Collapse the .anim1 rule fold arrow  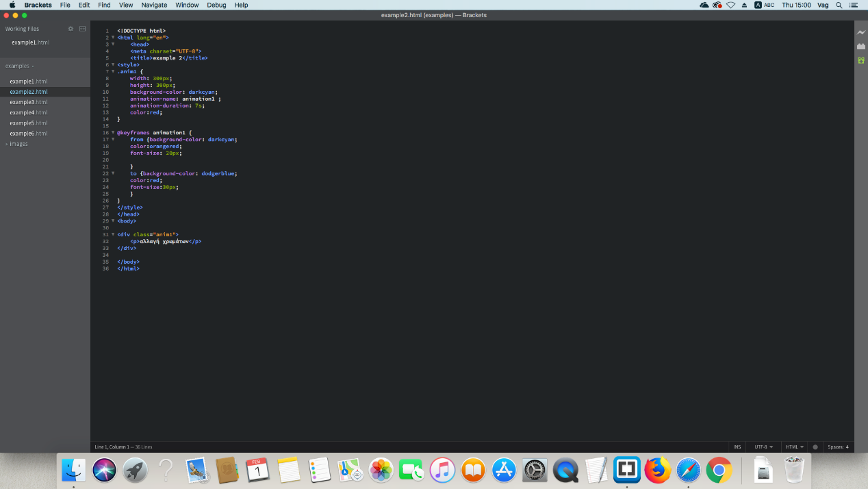click(113, 71)
